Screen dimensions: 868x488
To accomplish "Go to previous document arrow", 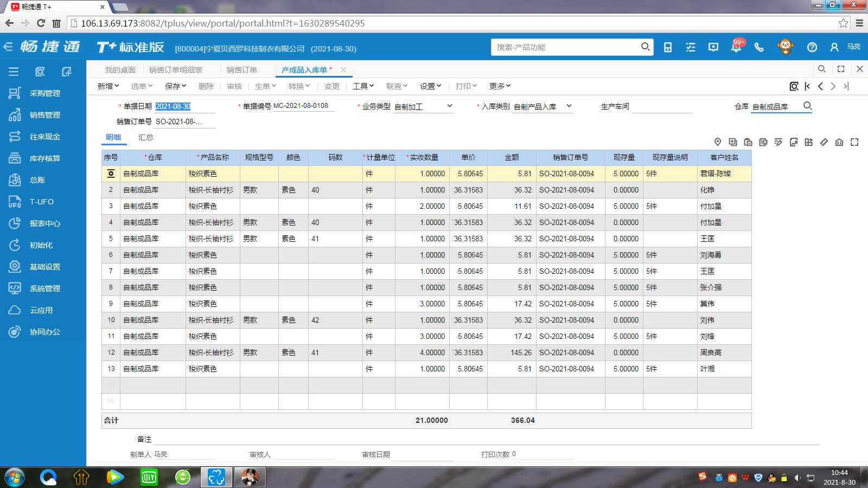I will click(x=820, y=86).
